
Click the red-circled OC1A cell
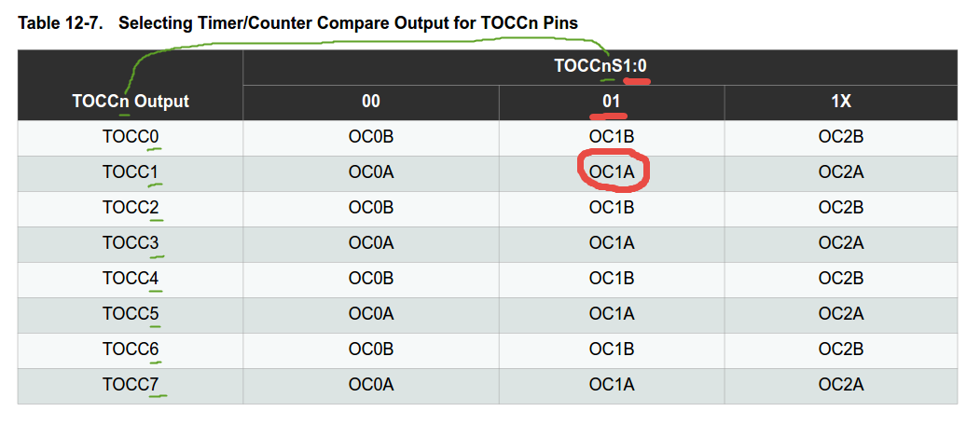click(x=612, y=171)
